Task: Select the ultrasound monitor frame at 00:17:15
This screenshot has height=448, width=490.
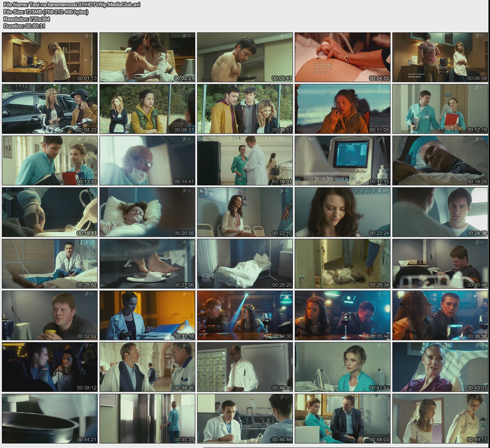Action: click(343, 161)
